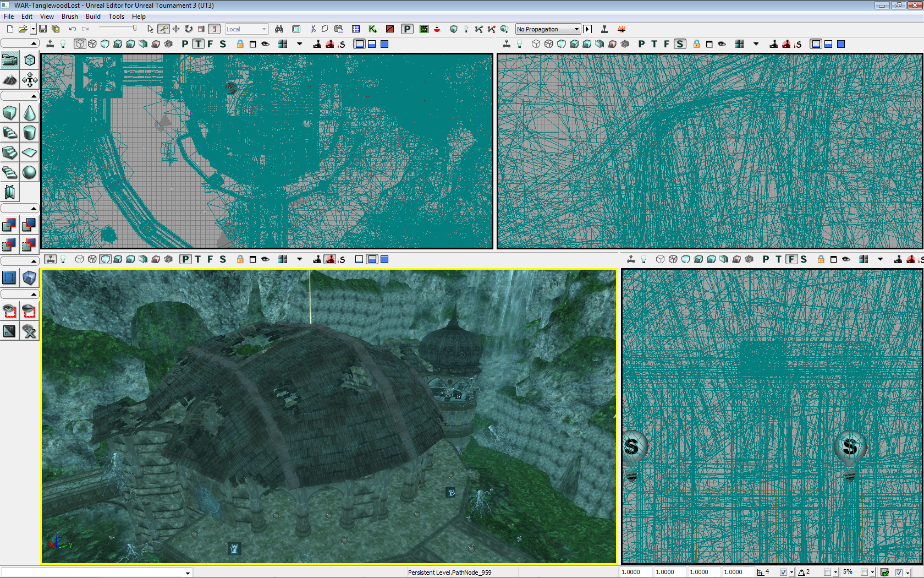The image size is (924, 578).
Task: Open bottom-left viewport options dropdown arrow
Action: click(300, 259)
